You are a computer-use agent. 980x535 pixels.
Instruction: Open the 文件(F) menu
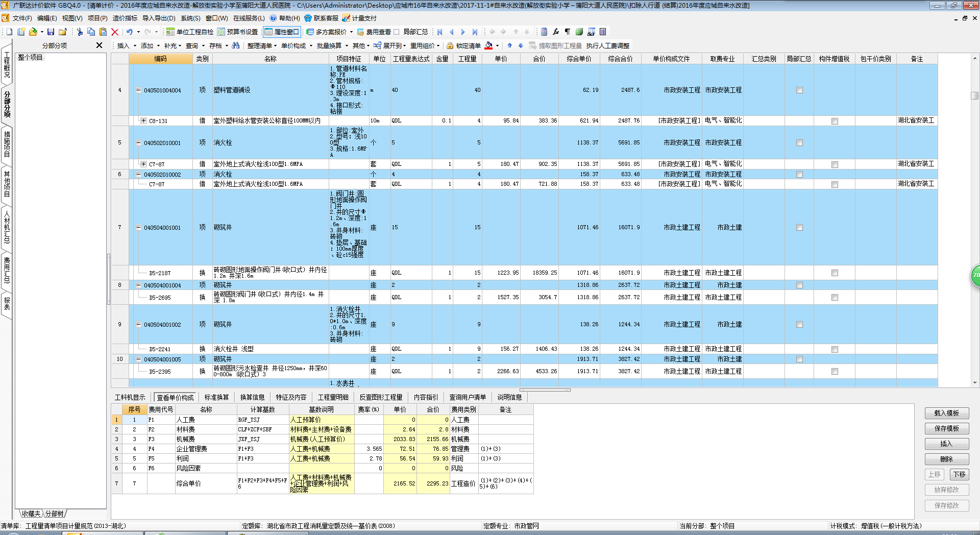coord(22,18)
